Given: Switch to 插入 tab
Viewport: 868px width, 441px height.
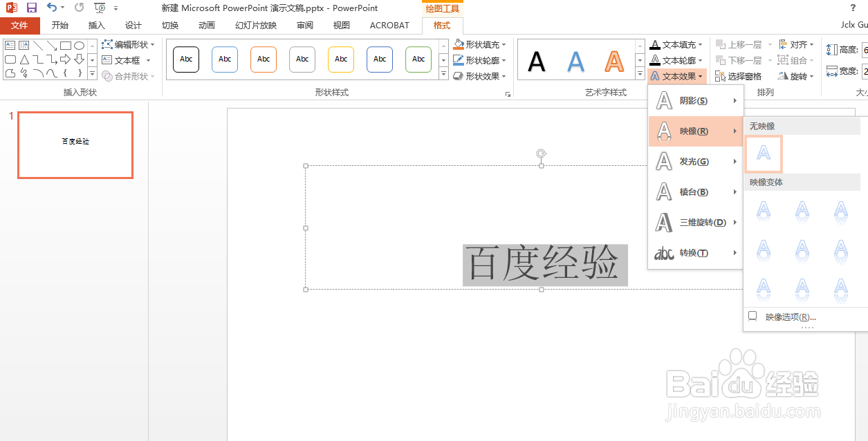Looking at the screenshot, I should tap(97, 26).
